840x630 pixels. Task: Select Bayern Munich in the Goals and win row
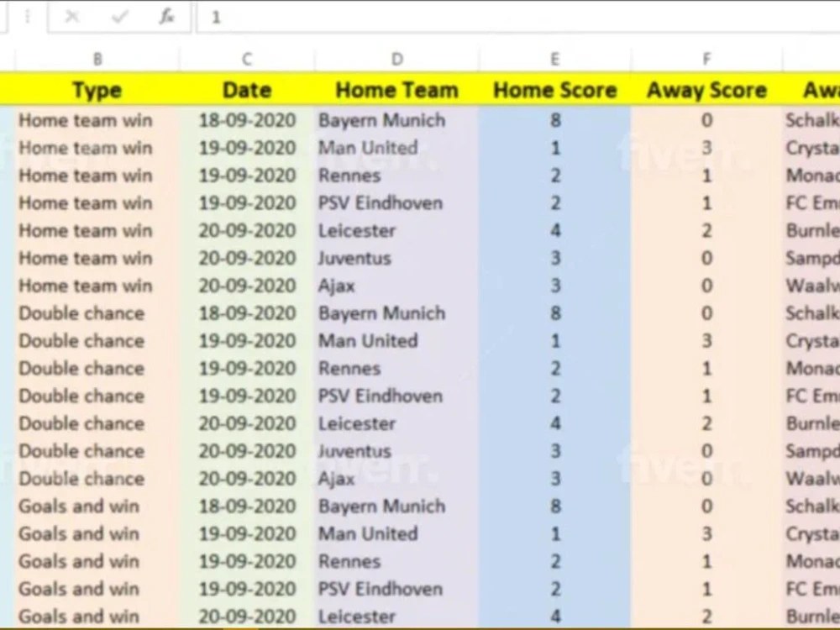[396, 507]
